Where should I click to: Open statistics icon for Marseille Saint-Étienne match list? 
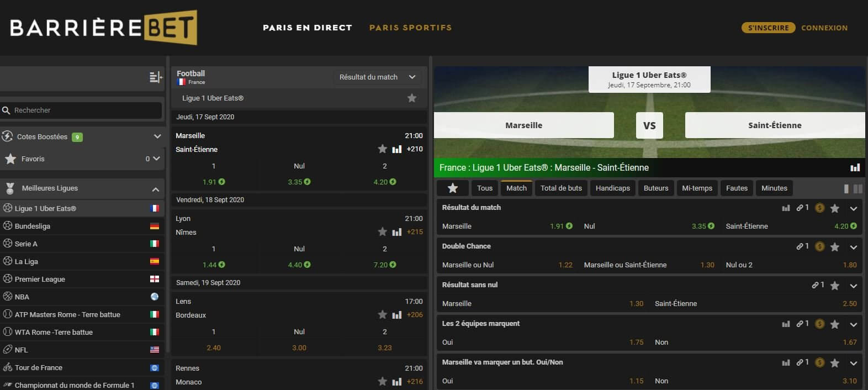click(396, 149)
